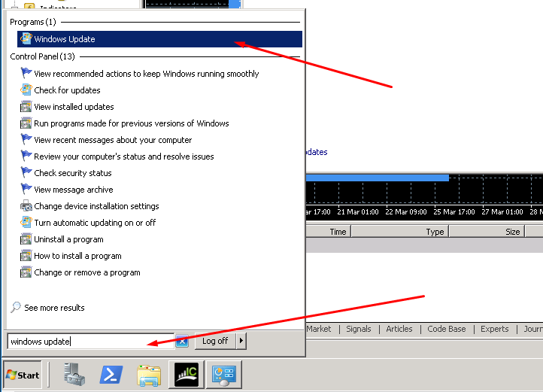The image size is (543, 392).
Task: Open Review your computer's status and resolve issues
Action: tap(124, 156)
